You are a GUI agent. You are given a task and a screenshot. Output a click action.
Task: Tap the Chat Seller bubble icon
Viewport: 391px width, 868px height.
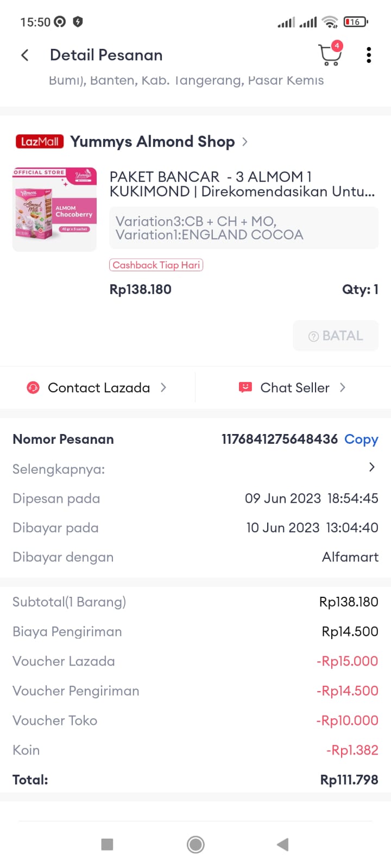(245, 387)
